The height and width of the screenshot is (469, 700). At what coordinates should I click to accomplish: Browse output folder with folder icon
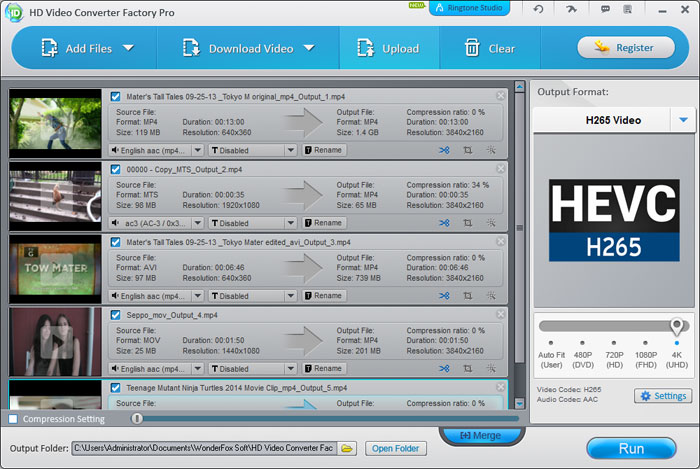tap(347, 448)
